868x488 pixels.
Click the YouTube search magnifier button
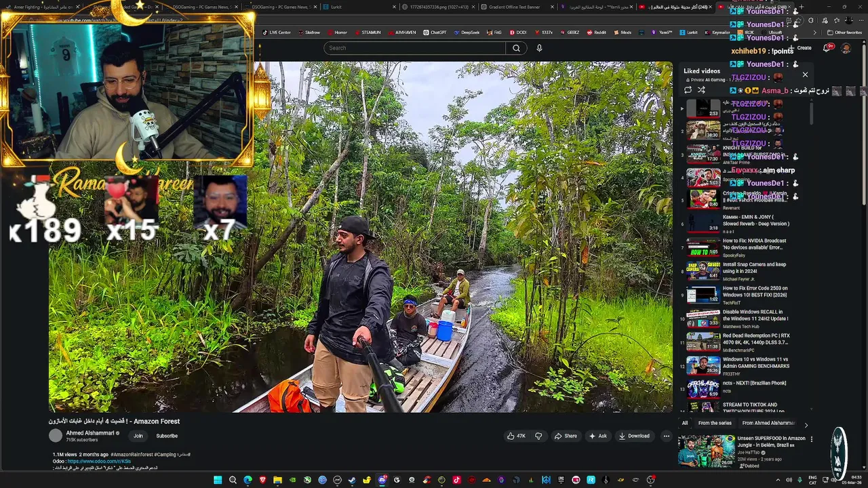[516, 48]
